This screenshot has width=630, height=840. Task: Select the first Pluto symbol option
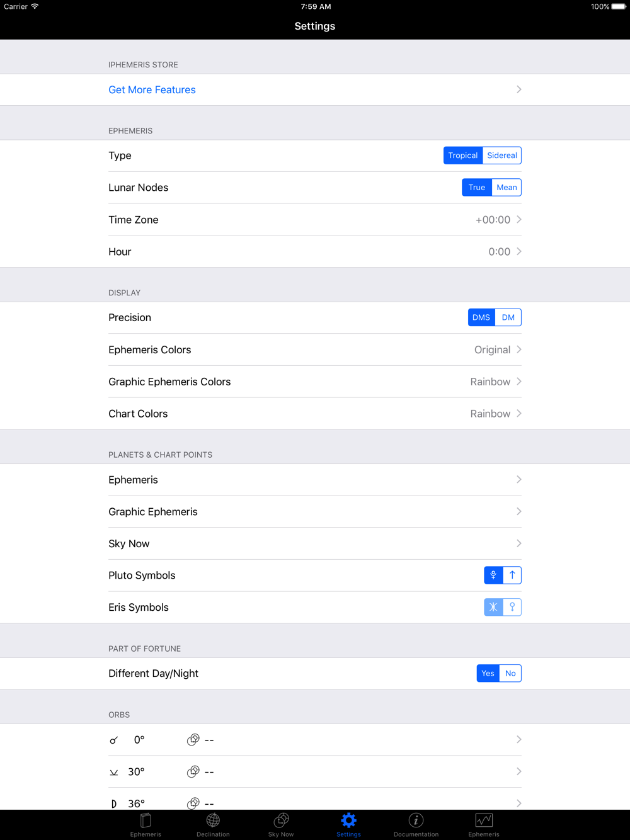(x=493, y=575)
